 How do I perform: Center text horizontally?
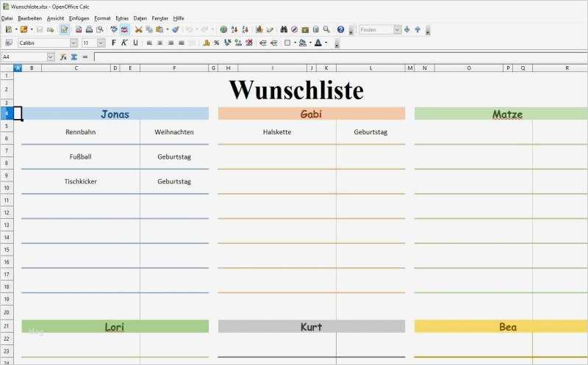coord(159,43)
